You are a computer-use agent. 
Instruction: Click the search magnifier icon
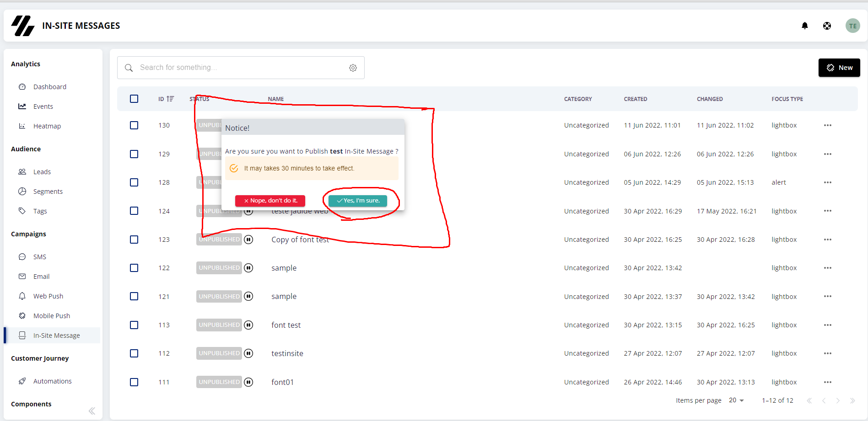click(x=129, y=68)
